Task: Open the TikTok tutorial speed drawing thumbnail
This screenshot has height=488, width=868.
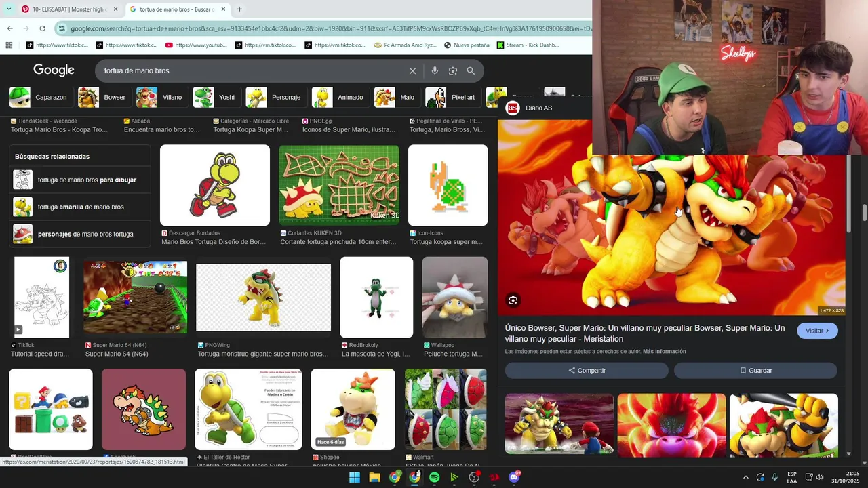Action: coord(42,298)
